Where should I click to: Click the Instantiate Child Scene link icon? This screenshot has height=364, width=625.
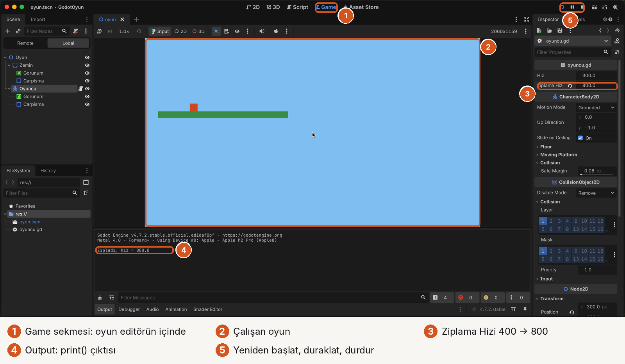point(18,31)
